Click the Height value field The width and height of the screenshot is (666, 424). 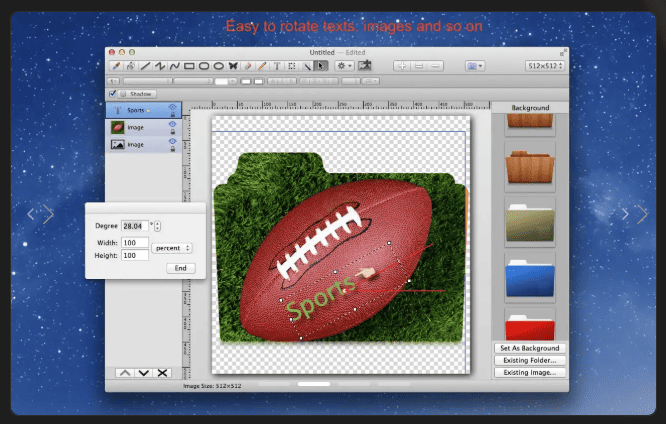point(135,255)
